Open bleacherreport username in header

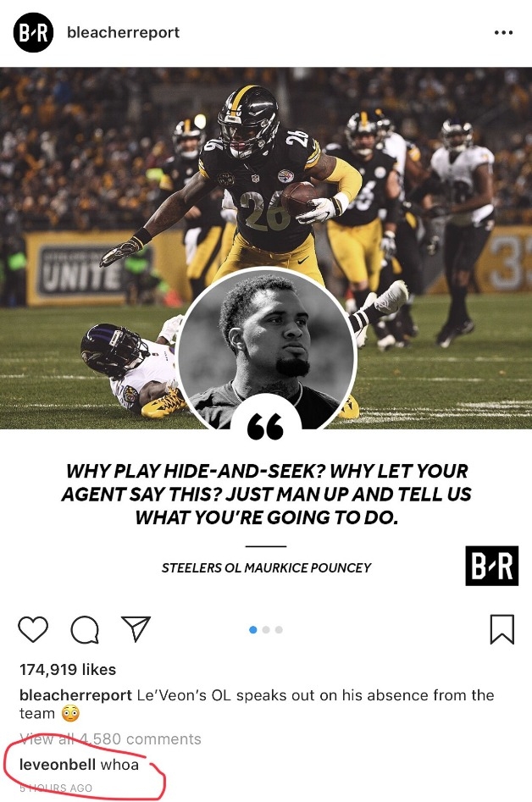[124, 32]
